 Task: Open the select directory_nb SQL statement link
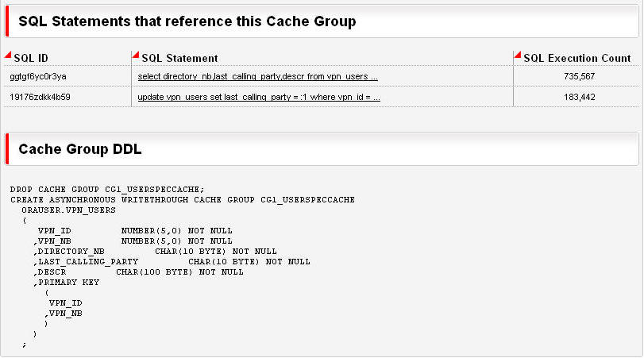(258, 76)
